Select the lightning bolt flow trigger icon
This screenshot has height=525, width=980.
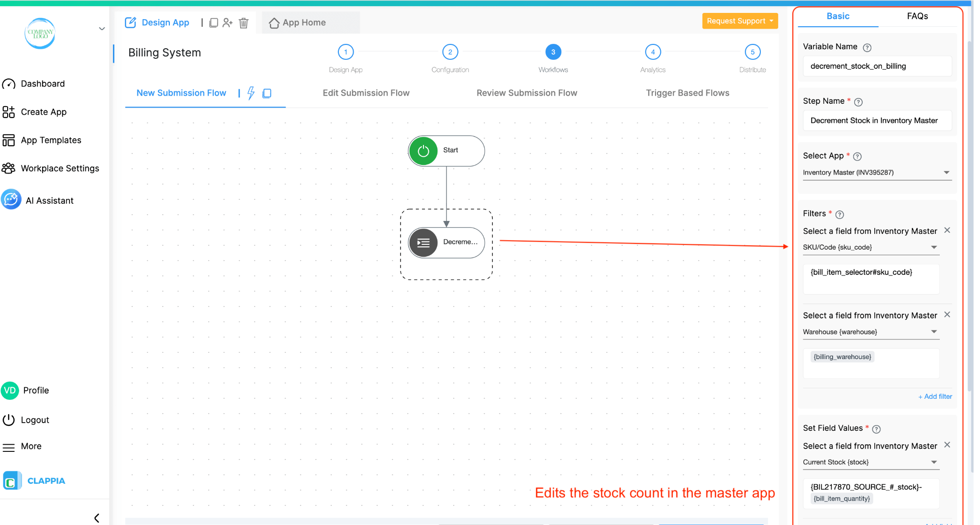251,93
